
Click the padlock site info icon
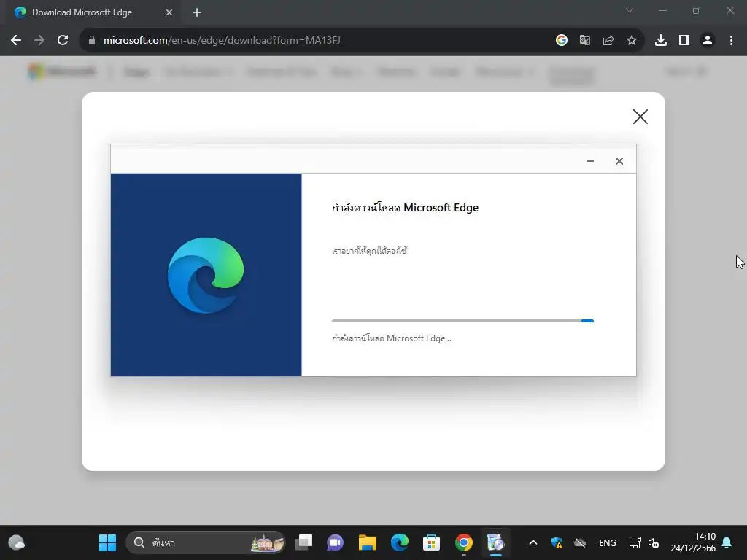click(x=92, y=41)
